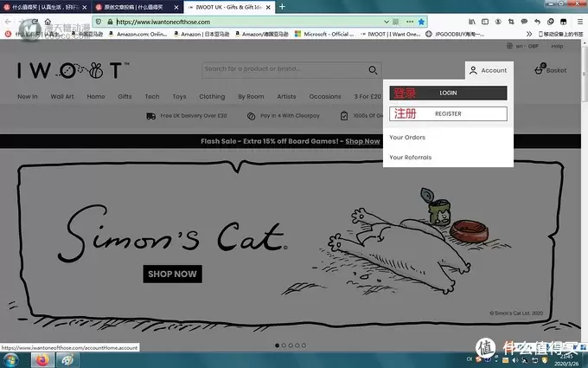
Task: Open the Home category menu
Action: [x=96, y=96]
